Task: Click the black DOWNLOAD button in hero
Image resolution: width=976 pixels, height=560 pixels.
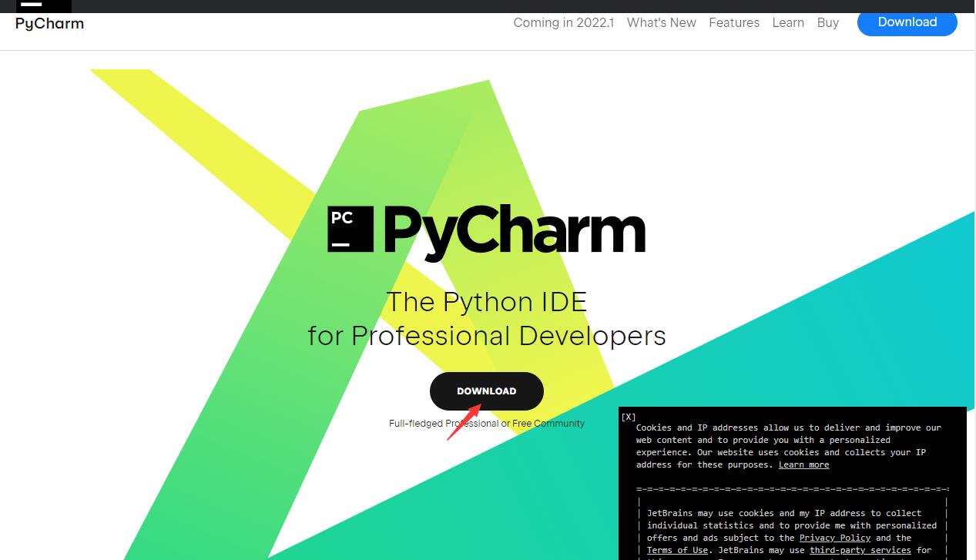Action: 487,391
